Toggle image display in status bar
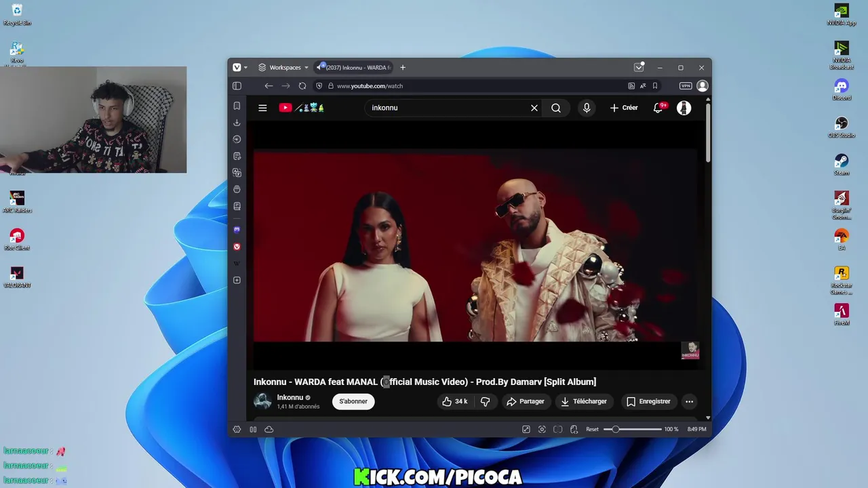The width and height of the screenshot is (868, 488). pos(526,429)
